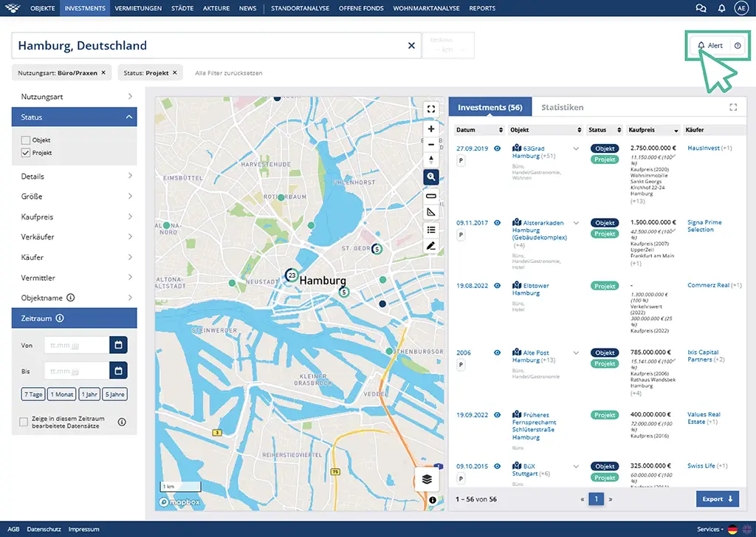The width and height of the screenshot is (756, 537).
Task: Sort the table by Kaufpreis column
Action: tap(653, 130)
